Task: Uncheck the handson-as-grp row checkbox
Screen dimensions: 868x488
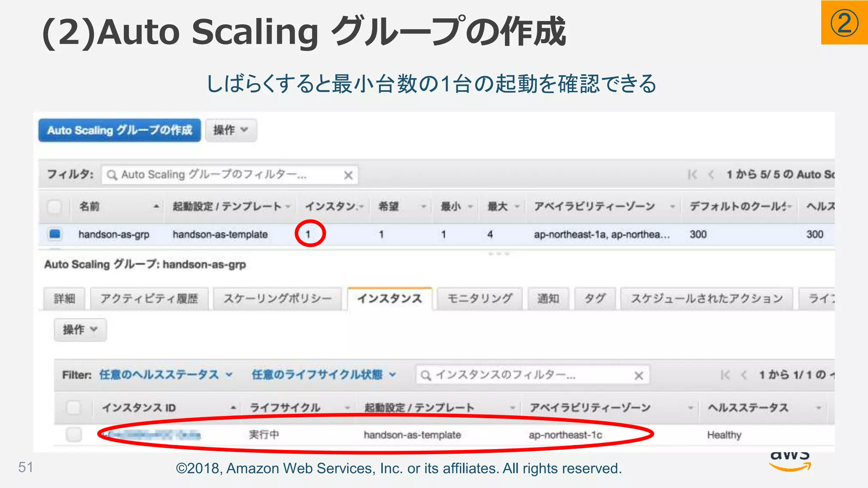Action: 55,234
